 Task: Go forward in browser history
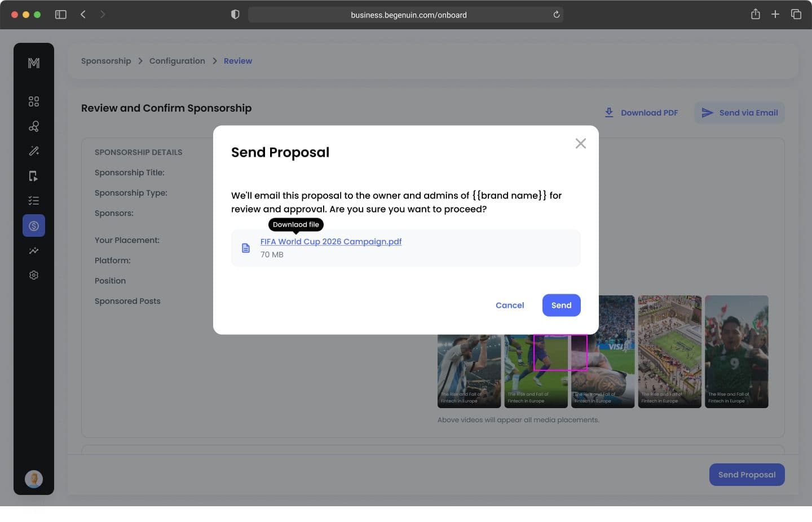[x=103, y=15]
